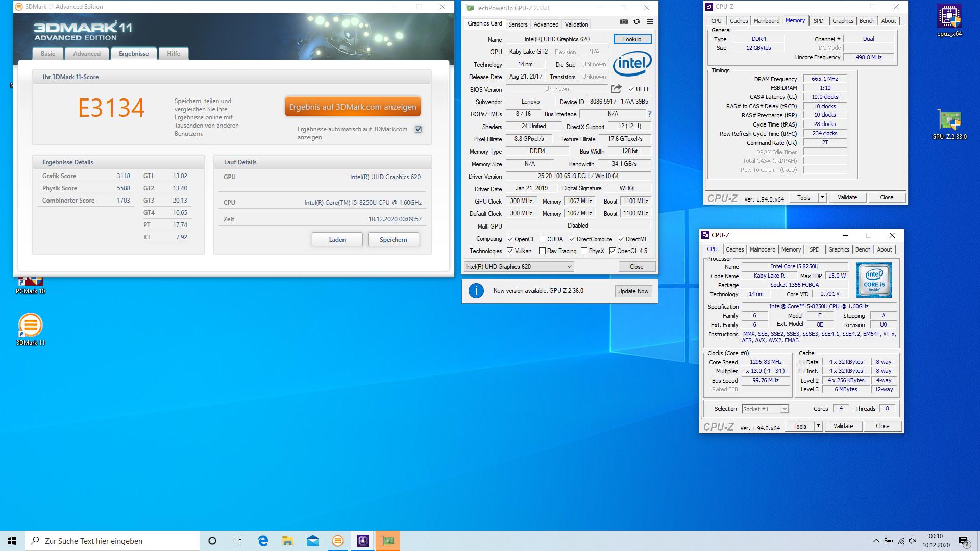Switch to GPU-Z taskbar icon
The image size is (980, 551).
(x=388, y=541)
